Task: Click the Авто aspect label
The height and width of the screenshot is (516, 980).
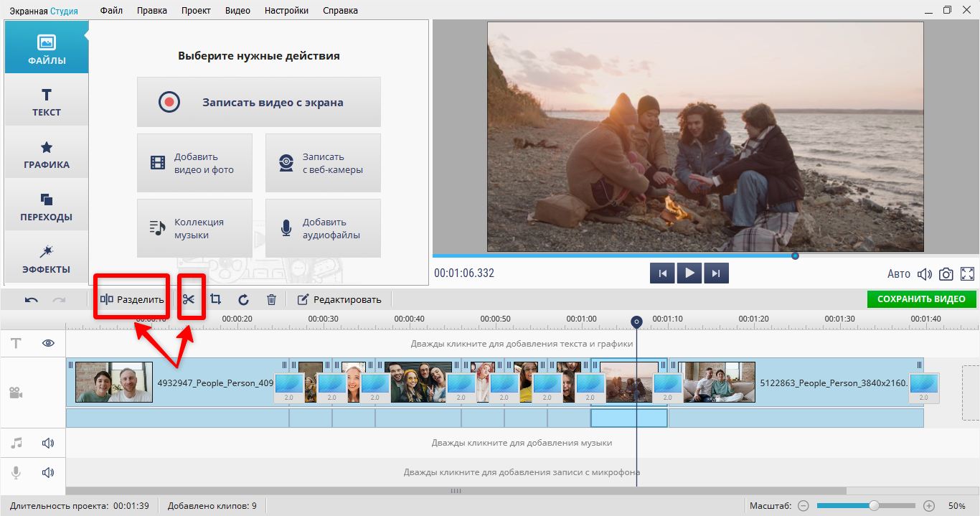Action: (x=899, y=273)
